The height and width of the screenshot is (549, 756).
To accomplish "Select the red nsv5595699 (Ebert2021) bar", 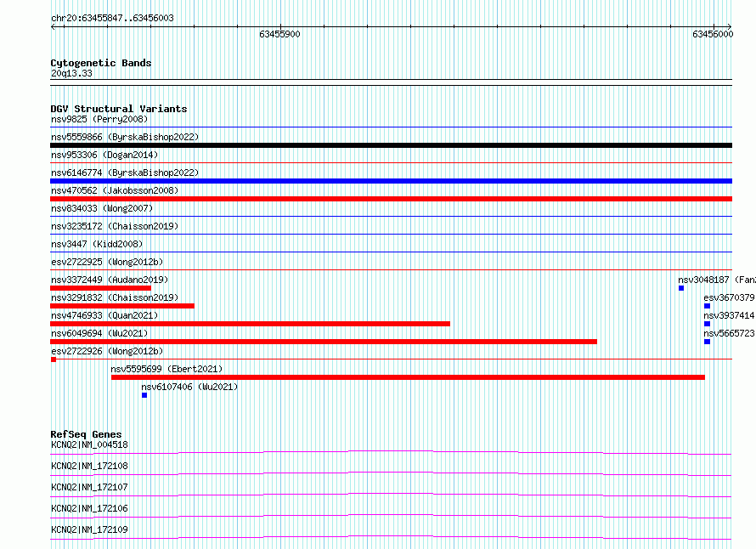I will point(408,377).
